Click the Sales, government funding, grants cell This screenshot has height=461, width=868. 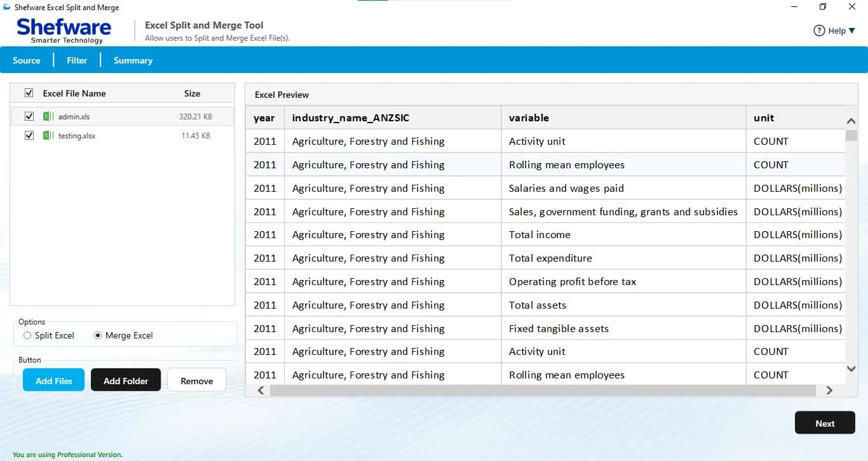[x=623, y=211]
